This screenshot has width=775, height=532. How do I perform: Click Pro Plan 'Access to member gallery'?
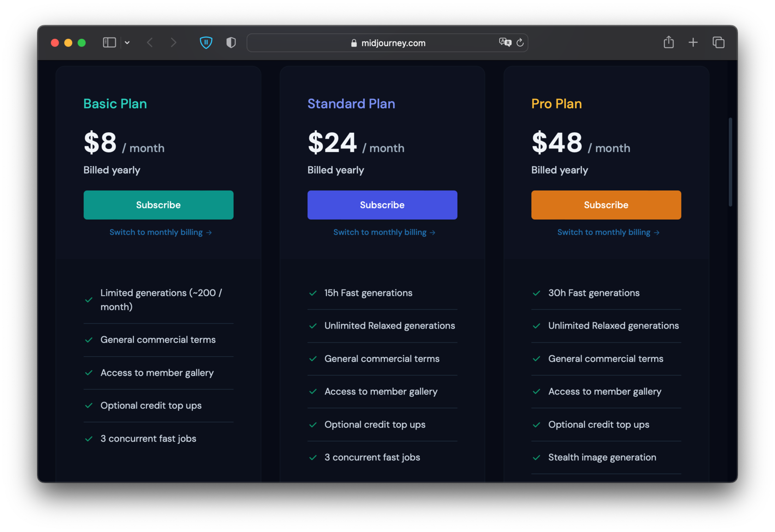(605, 391)
